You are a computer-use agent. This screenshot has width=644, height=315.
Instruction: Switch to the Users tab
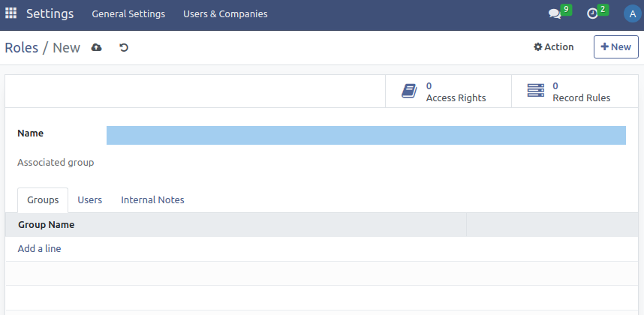coord(90,199)
